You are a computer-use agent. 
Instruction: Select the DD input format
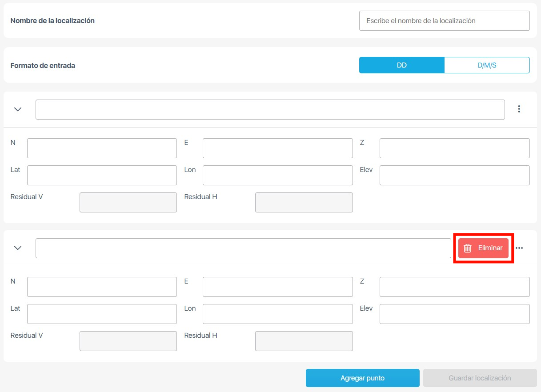pos(401,65)
